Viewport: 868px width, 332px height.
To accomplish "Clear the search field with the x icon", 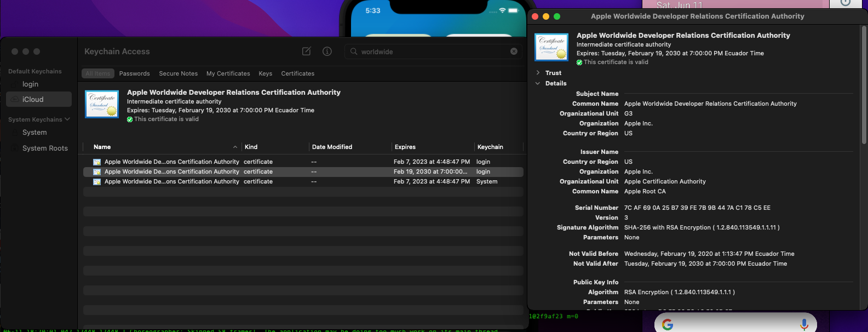I will (514, 51).
